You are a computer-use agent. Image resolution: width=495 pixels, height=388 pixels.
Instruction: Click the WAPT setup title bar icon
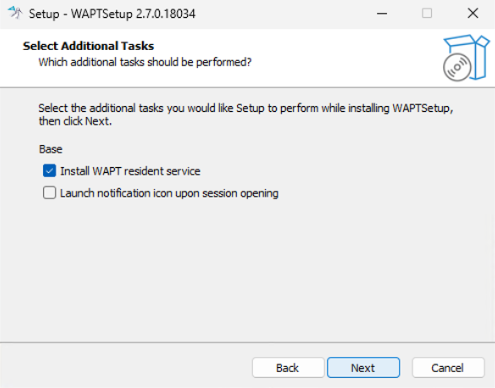click(x=15, y=13)
